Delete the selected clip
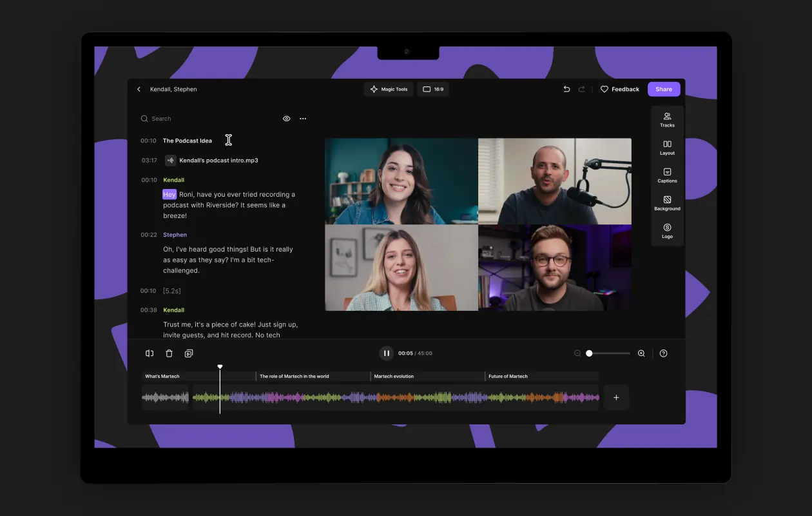The width and height of the screenshot is (812, 516). [x=169, y=353]
